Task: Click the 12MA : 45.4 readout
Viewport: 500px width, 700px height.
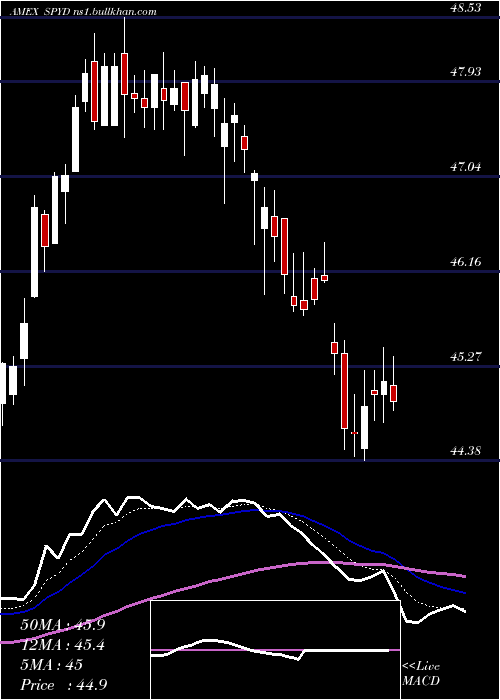Action: click(x=62, y=645)
